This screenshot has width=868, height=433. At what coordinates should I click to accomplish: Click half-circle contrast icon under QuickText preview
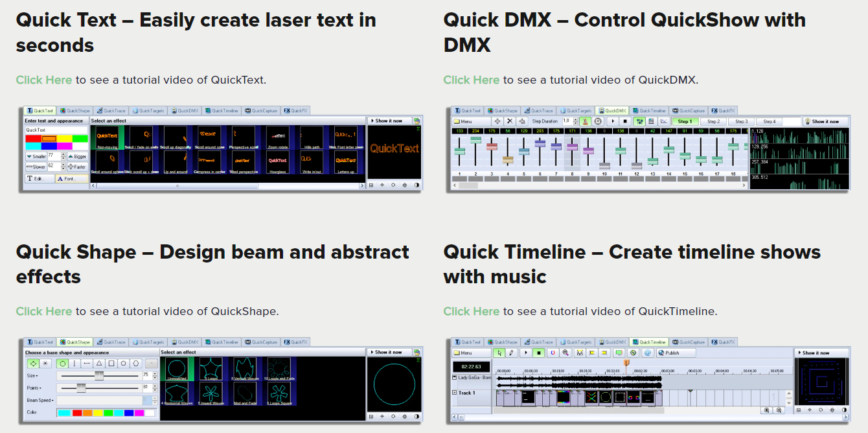pos(416,185)
